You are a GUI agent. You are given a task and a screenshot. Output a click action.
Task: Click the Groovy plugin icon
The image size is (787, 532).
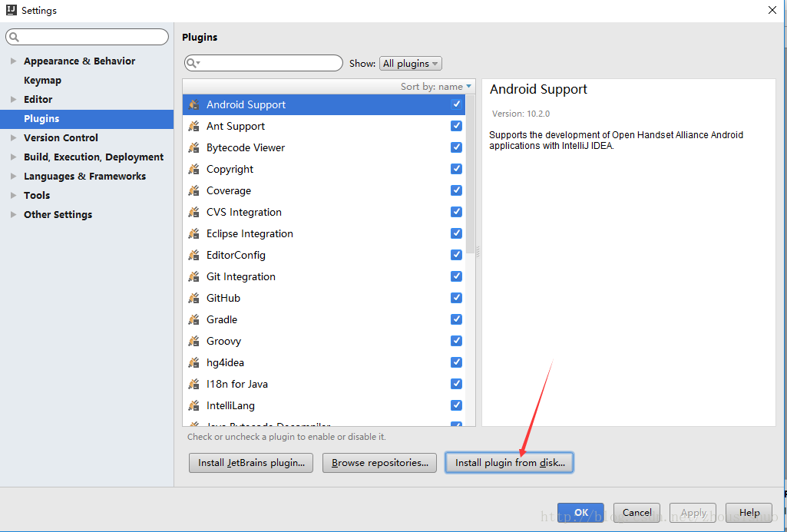pyautogui.click(x=193, y=341)
